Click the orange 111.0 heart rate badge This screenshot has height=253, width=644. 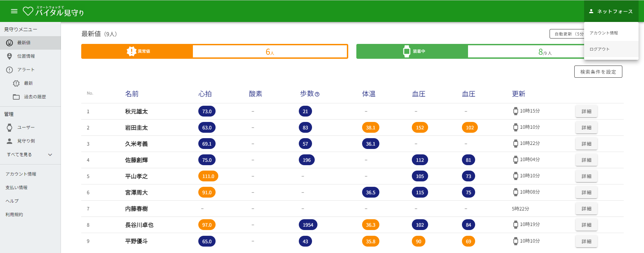point(208,176)
